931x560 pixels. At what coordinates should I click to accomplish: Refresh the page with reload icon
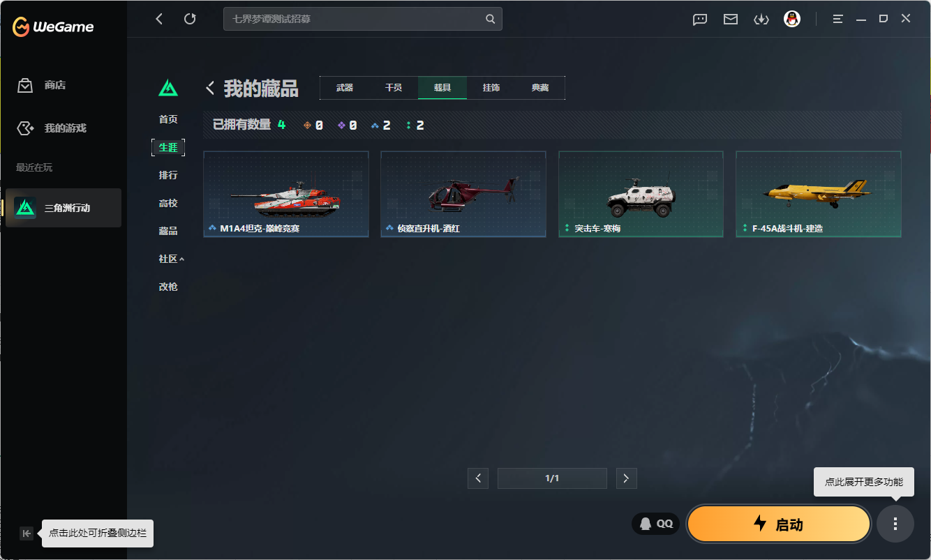pos(190,19)
